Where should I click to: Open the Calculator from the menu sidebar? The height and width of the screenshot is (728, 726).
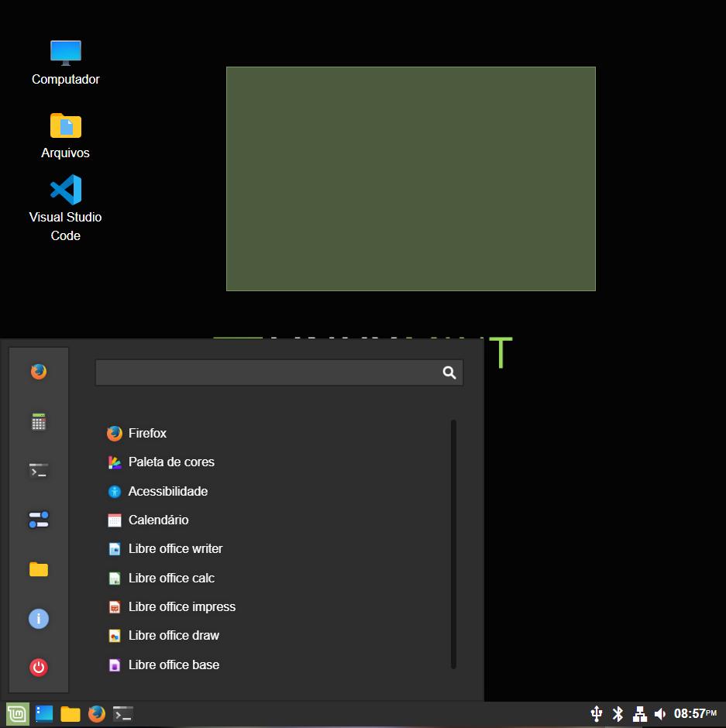(38, 421)
